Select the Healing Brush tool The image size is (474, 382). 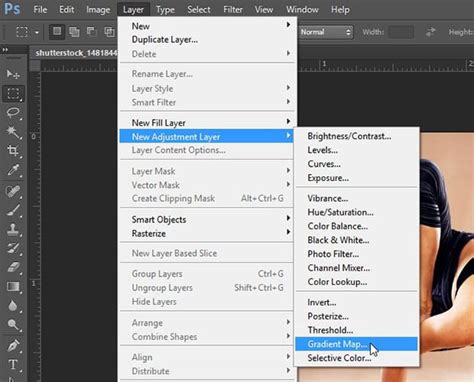click(13, 191)
